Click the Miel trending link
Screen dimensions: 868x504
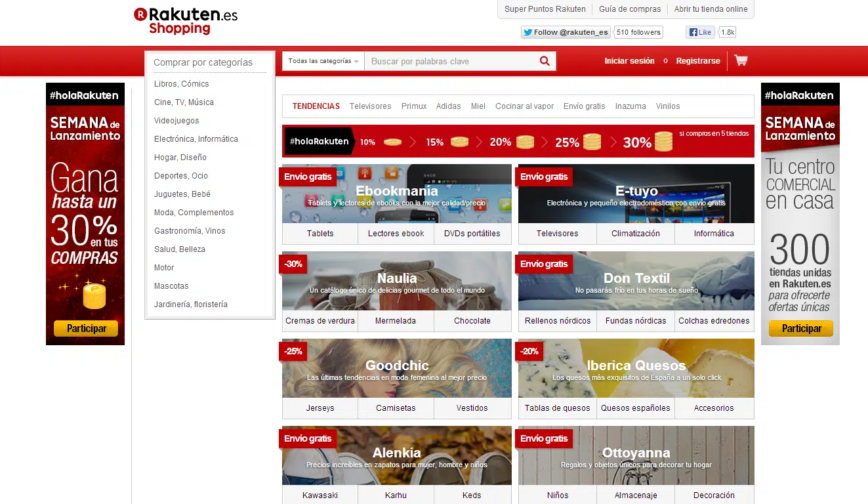[x=478, y=106]
